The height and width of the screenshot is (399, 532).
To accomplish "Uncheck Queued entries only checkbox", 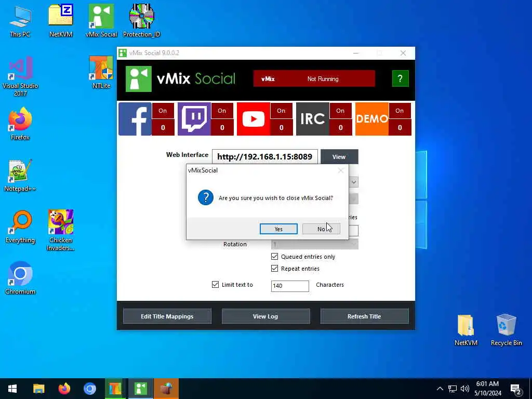I will (274, 257).
